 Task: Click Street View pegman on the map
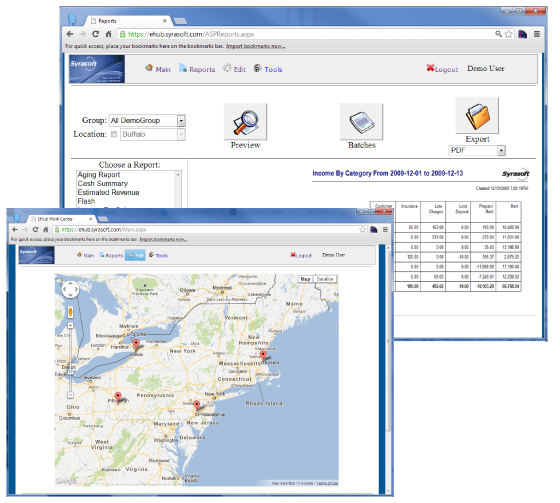point(70,312)
